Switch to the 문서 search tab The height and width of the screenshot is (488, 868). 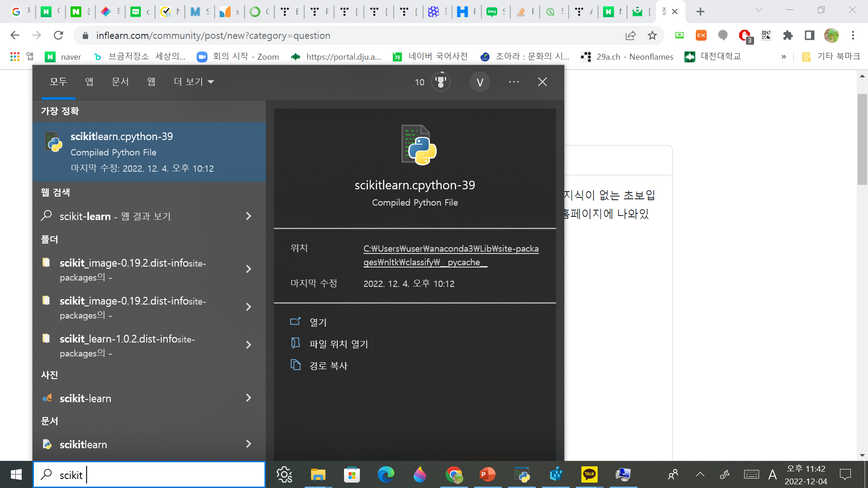point(120,82)
